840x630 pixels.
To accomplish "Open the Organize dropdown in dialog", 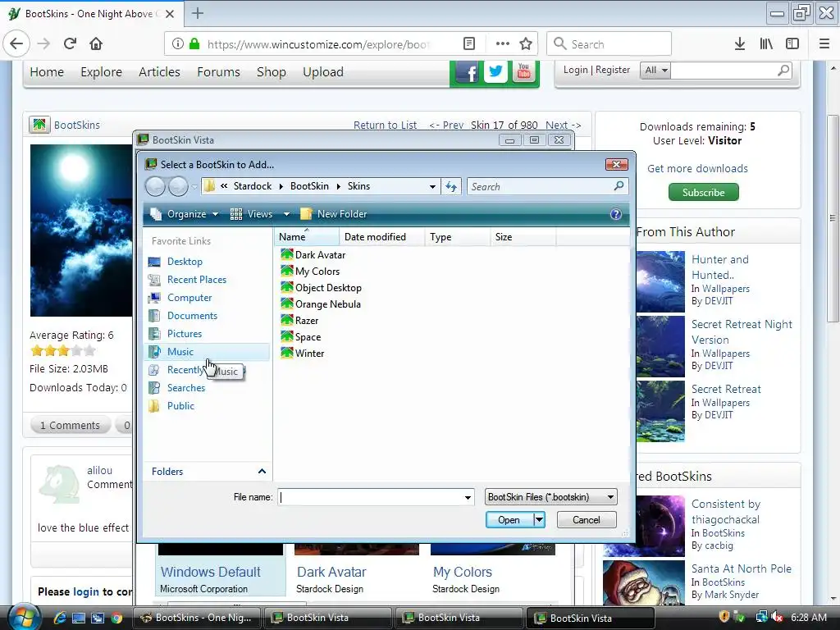I will click(185, 214).
